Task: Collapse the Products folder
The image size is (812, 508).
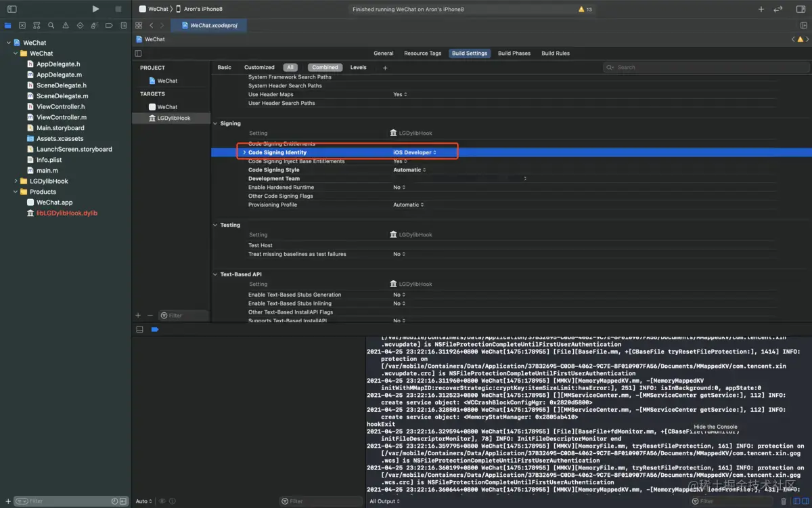Action: point(16,192)
